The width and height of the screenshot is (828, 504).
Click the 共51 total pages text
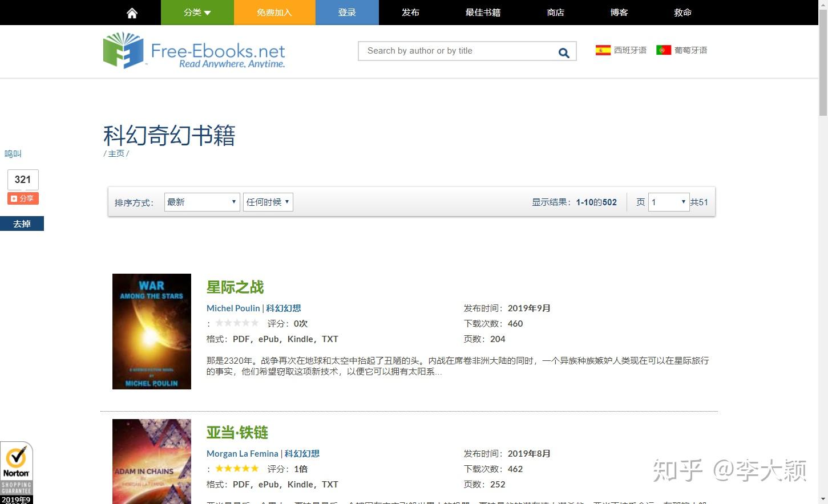699,202
